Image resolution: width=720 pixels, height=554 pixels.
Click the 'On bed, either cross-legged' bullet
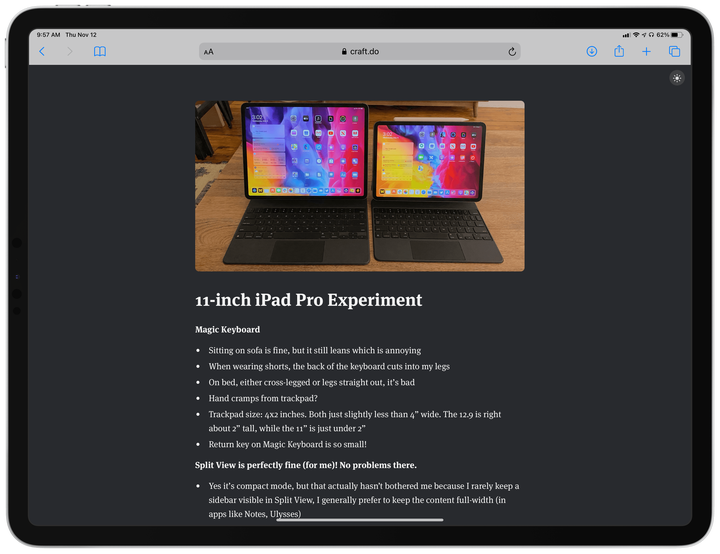[311, 382]
